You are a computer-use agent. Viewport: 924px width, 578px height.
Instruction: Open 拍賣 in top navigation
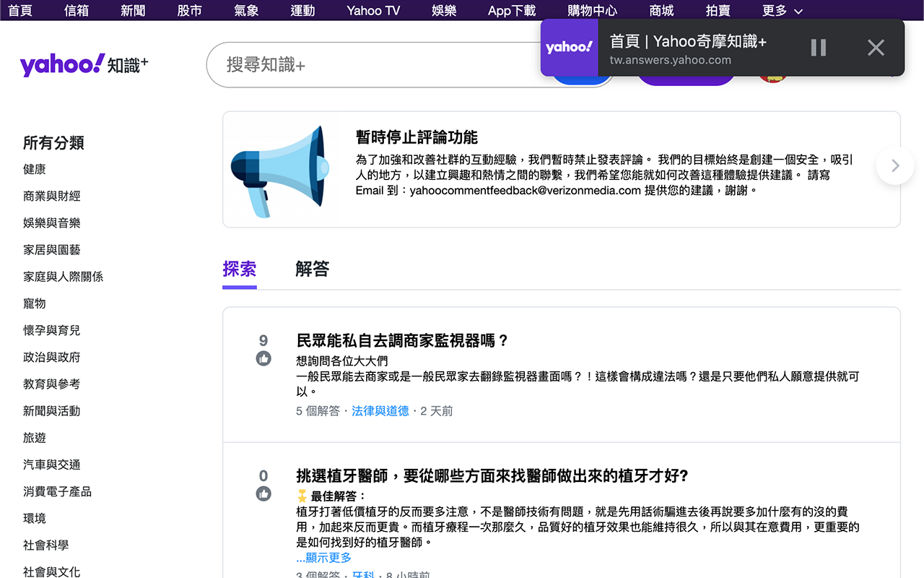click(718, 10)
